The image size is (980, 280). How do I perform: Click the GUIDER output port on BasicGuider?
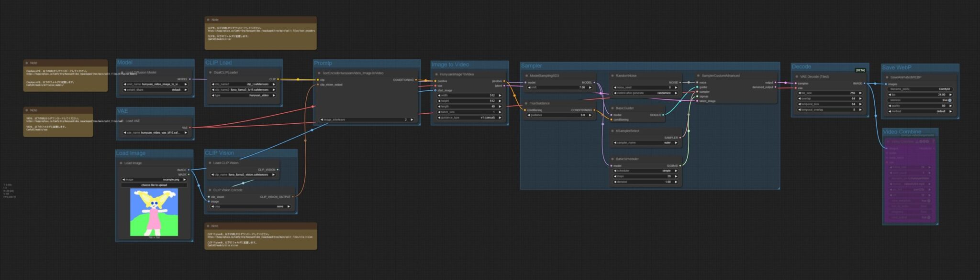tap(663, 115)
